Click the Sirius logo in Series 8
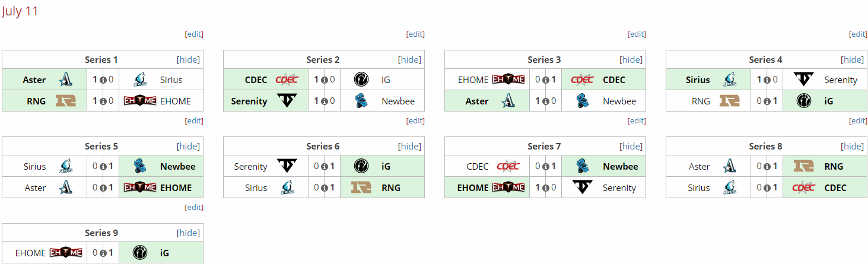The height and width of the screenshot is (264, 868). (729, 187)
